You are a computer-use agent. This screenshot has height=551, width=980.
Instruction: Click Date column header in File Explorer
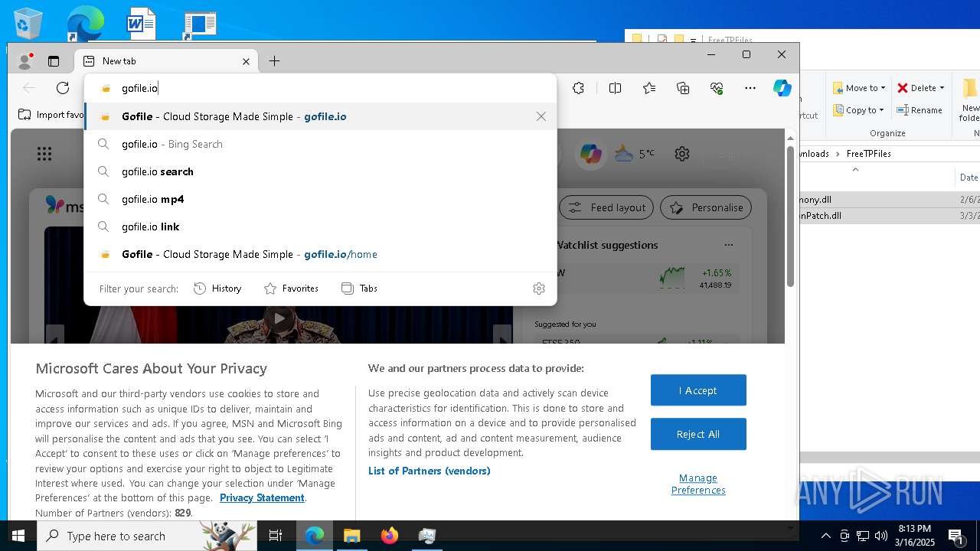(969, 178)
